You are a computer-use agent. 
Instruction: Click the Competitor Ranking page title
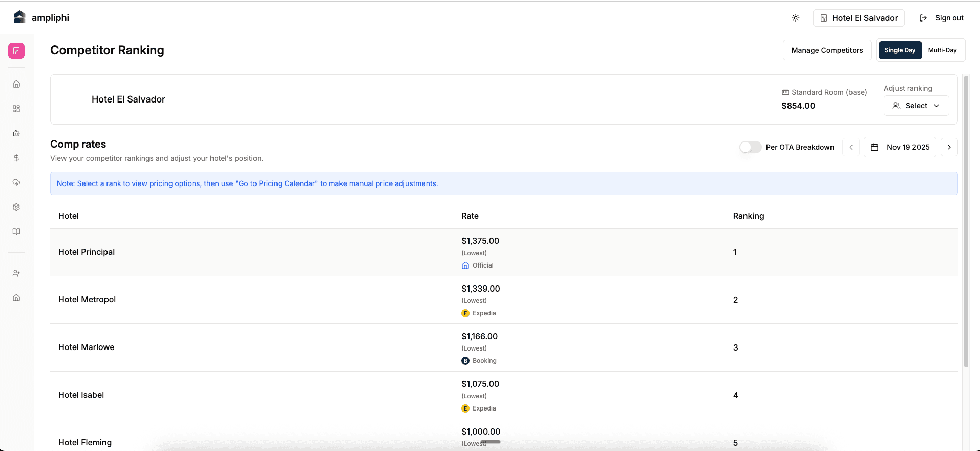(x=107, y=50)
